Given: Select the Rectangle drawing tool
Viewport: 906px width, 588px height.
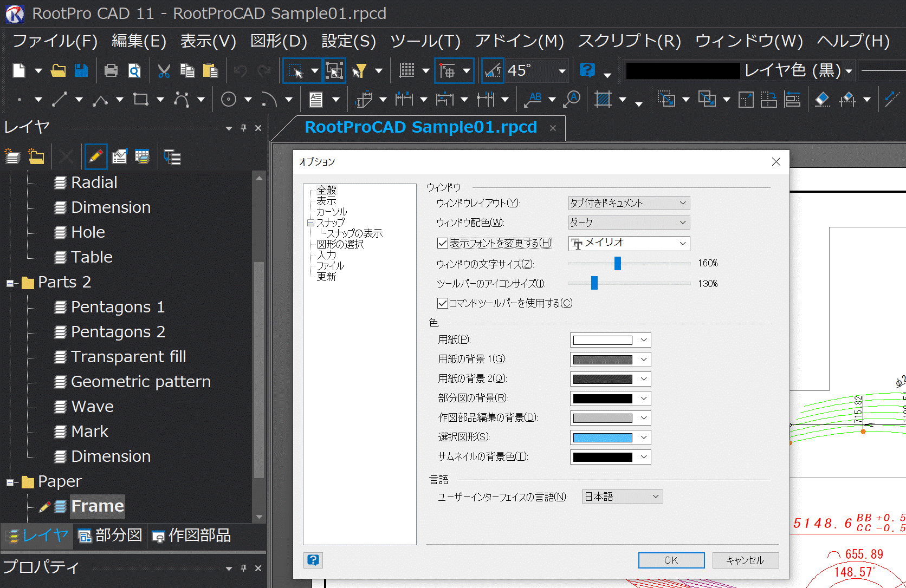Looking at the screenshot, I should (141, 99).
